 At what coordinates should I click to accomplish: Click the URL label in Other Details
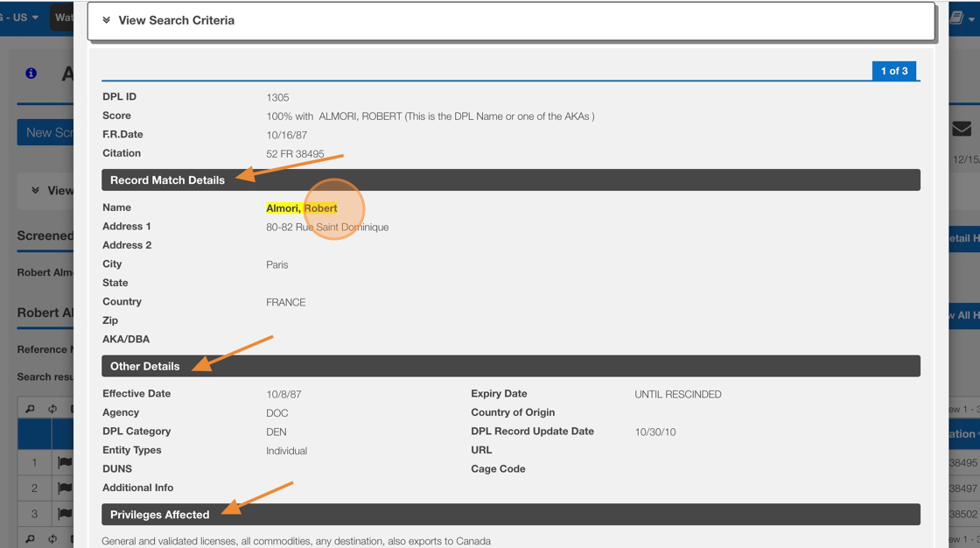click(481, 450)
